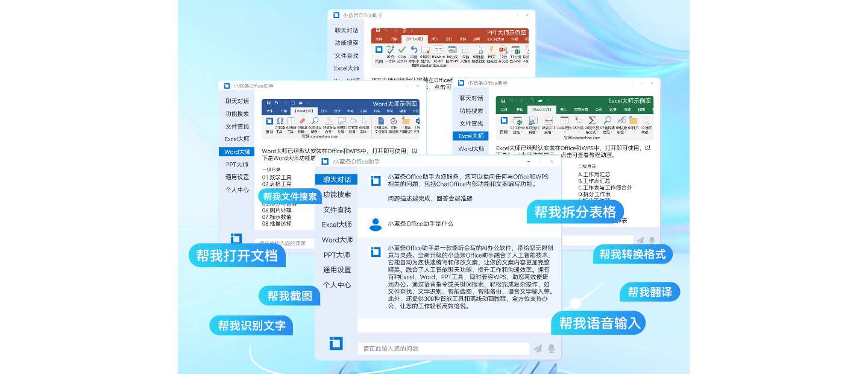Click the 官网 home icon on Excel ribbon

point(504,121)
